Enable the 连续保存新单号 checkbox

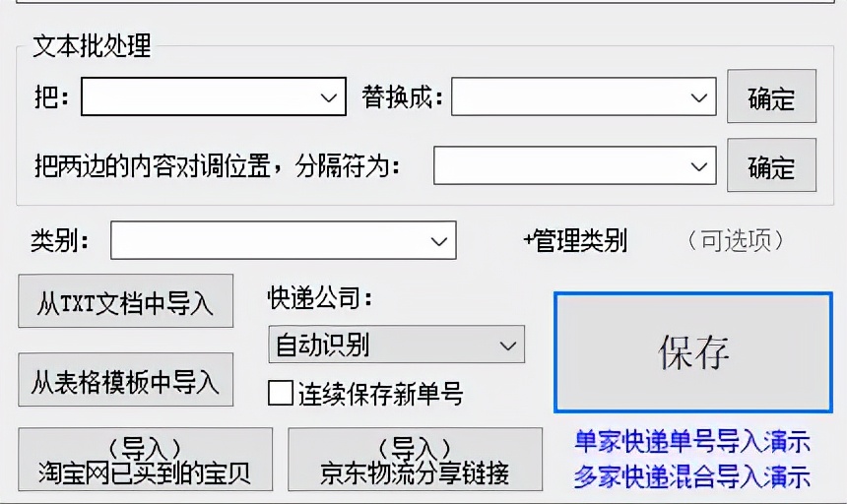[281, 393]
